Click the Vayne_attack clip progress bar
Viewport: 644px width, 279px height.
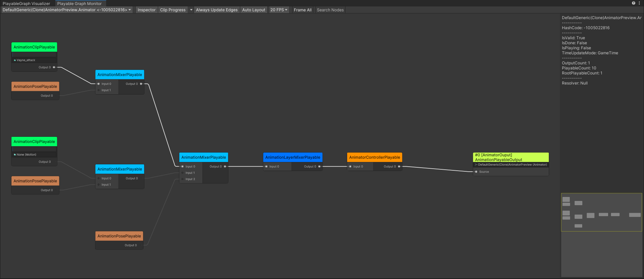pos(34,54)
